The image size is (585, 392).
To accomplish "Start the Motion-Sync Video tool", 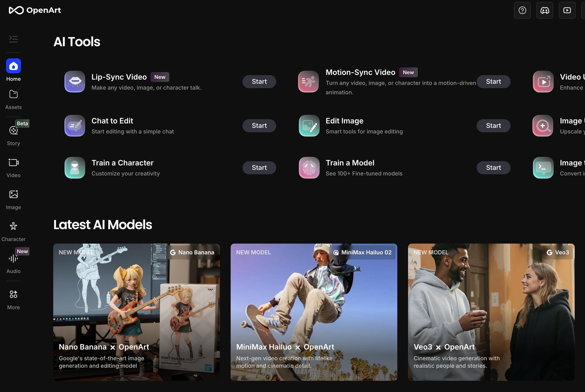I will tap(493, 81).
